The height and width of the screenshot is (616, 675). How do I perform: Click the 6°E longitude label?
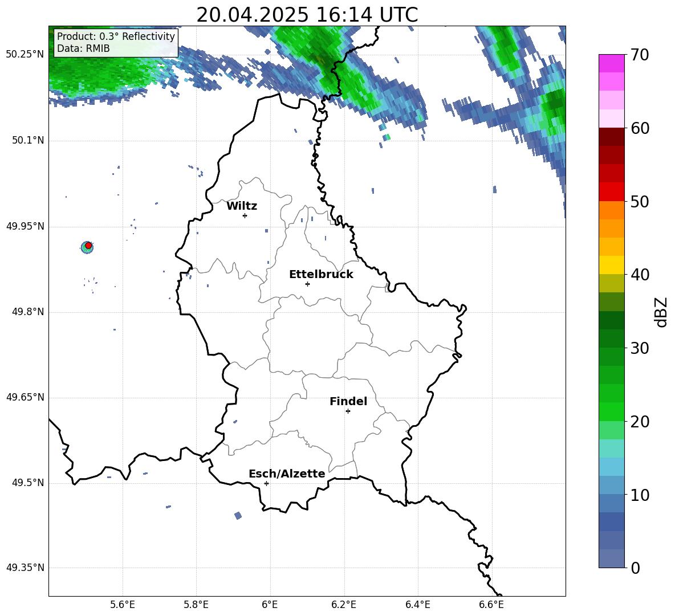point(270,605)
